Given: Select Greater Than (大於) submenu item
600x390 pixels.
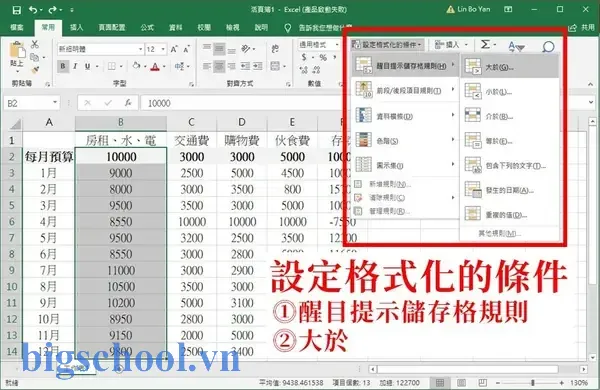Looking at the screenshot, I should 510,67.
